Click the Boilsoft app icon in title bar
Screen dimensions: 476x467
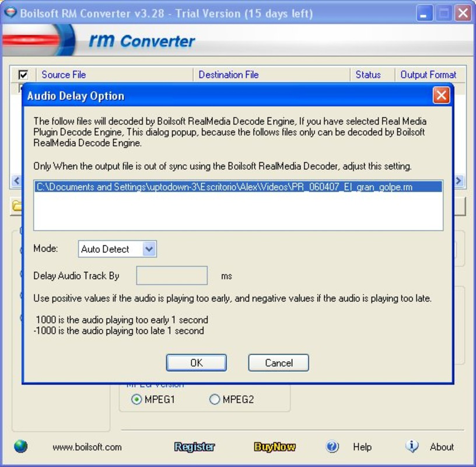click(10, 13)
